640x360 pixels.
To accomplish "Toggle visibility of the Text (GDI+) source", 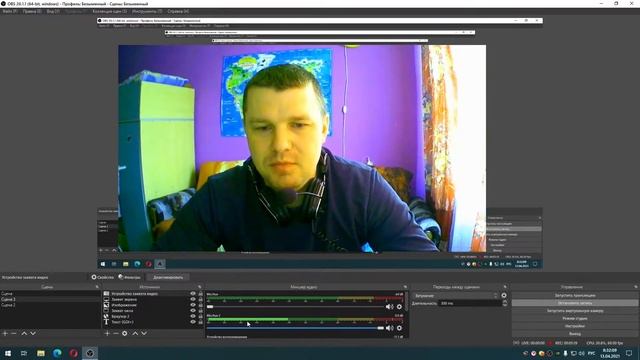I will pos(193,322).
